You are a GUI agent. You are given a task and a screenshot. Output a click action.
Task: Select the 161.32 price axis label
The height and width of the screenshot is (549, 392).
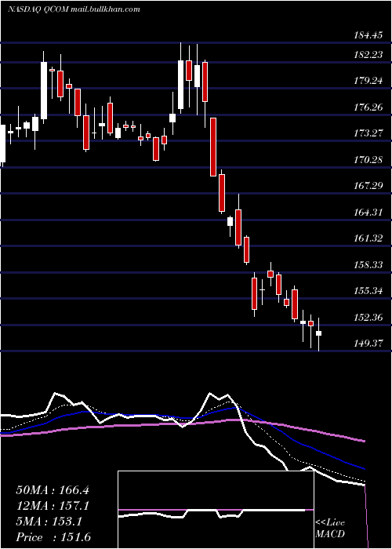(x=368, y=238)
